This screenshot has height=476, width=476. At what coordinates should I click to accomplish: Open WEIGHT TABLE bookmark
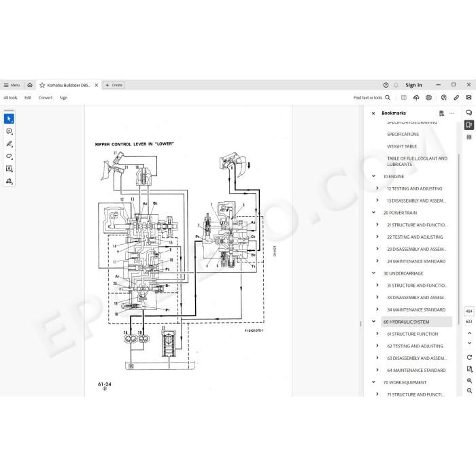click(x=402, y=146)
